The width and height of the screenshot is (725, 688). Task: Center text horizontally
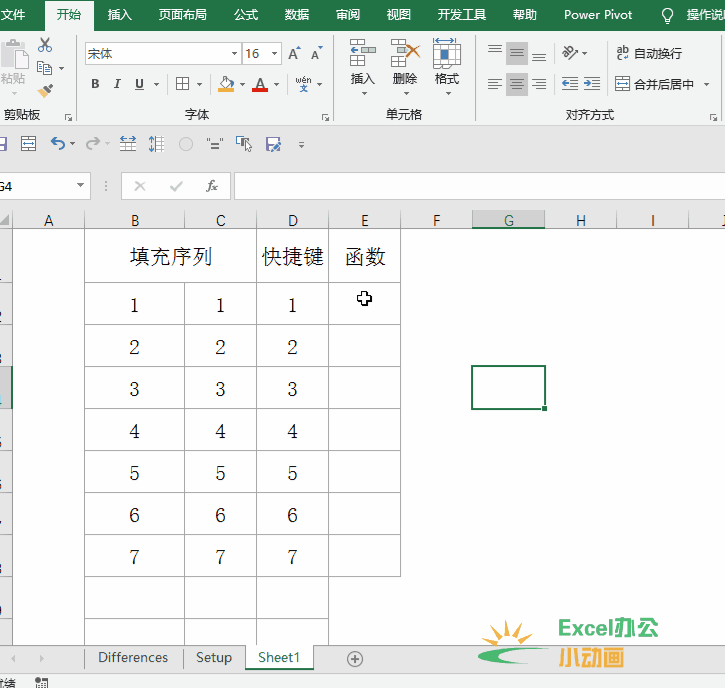tap(517, 84)
